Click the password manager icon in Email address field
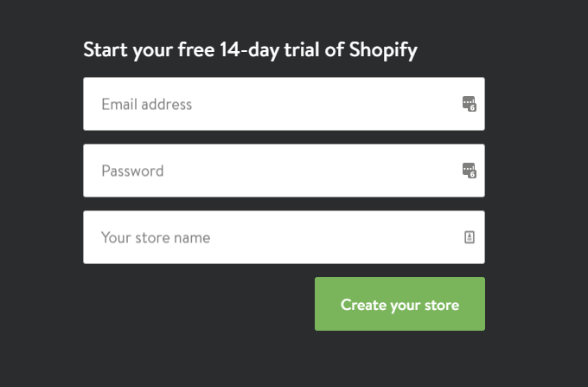588x387 pixels. click(469, 104)
